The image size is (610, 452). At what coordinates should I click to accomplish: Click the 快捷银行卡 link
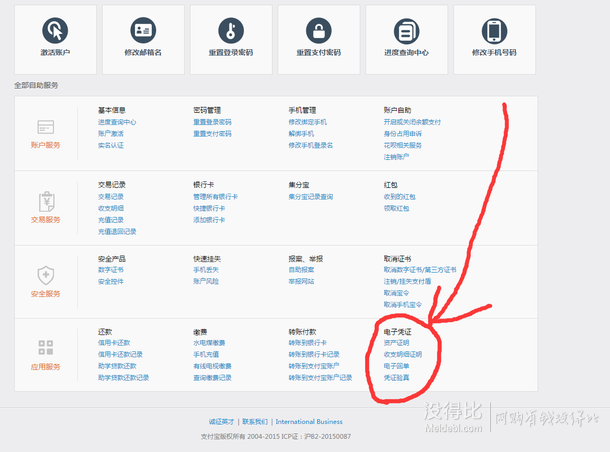click(x=209, y=208)
